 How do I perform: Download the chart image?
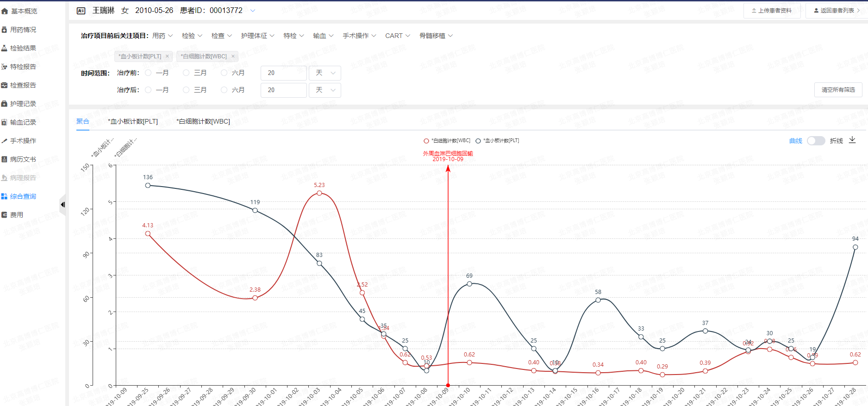[x=852, y=140]
